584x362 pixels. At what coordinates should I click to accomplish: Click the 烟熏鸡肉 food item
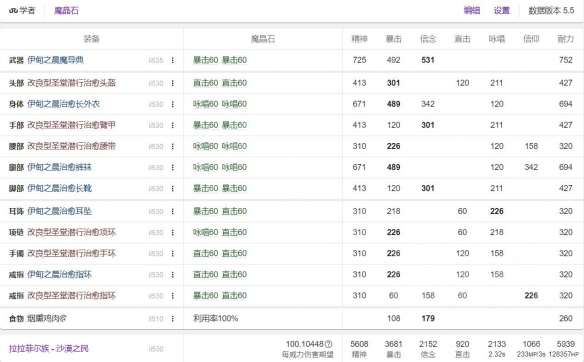(47, 319)
